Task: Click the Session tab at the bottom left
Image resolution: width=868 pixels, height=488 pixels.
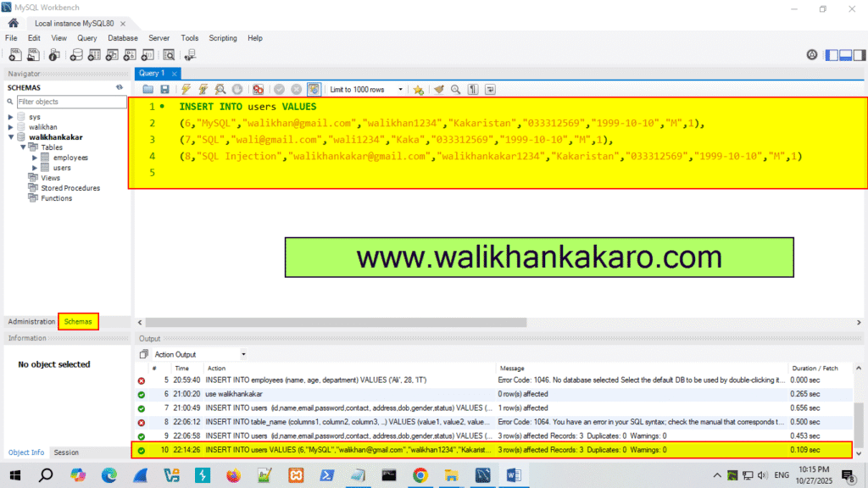Action: pyautogui.click(x=66, y=452)
